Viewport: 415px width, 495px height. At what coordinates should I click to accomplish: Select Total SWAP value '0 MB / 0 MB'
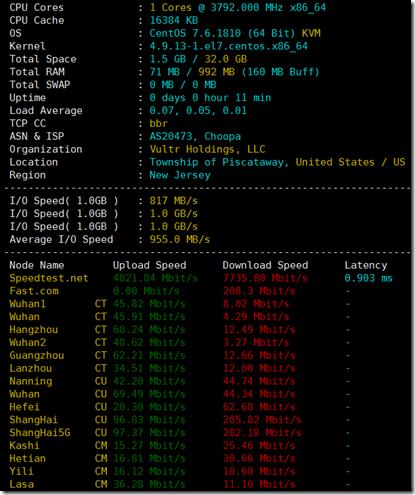tap(183, 85)
